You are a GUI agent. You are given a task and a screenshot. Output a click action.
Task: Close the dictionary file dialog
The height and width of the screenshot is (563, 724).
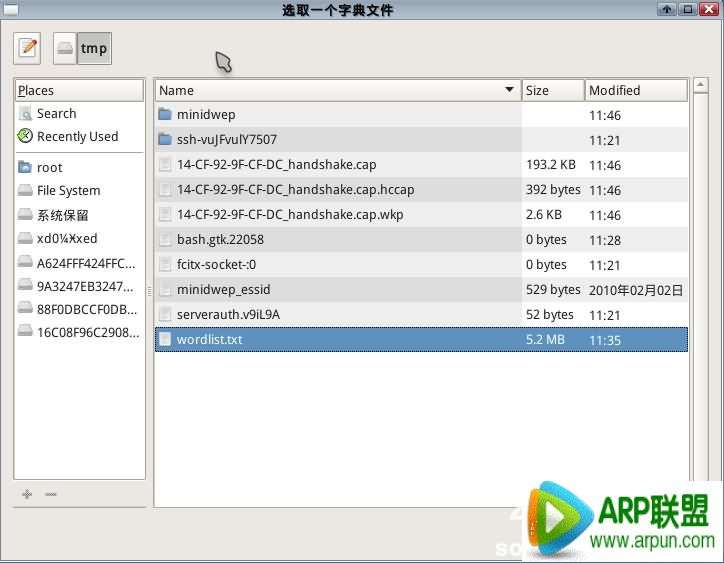pos(708,9)
